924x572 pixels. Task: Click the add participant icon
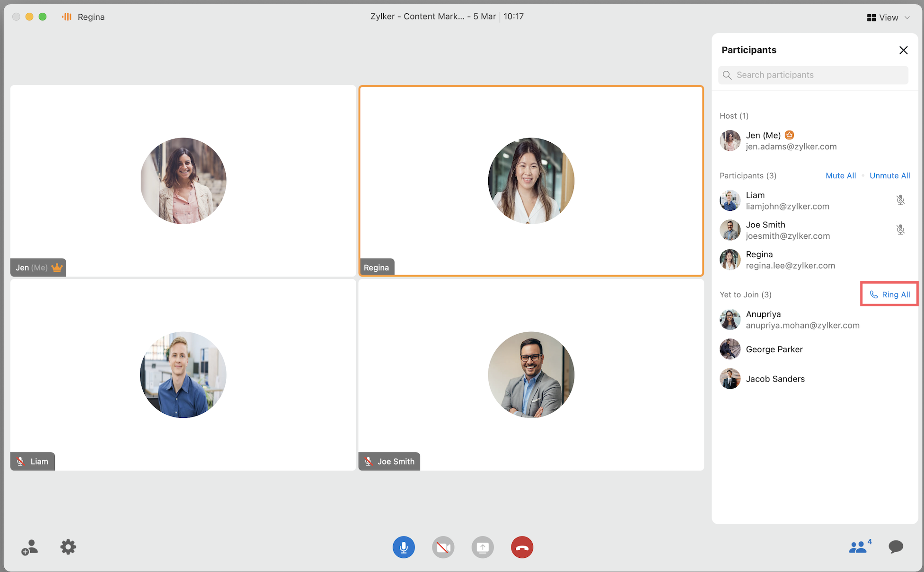point(29,547)
